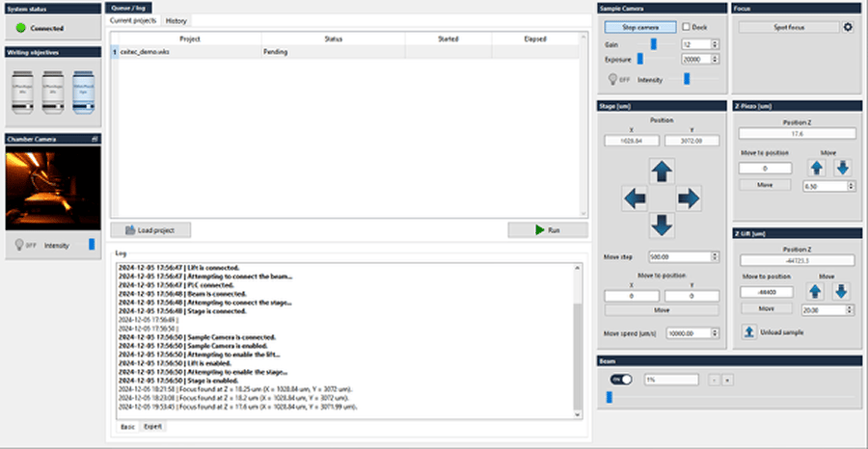Adjust Gain value with its stepper
This screenshot has height=449, width=868.
point(716,44)
